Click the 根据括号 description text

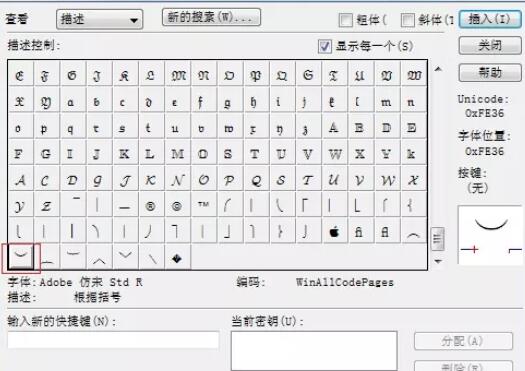pyautogui.click(x=97, y=297)
